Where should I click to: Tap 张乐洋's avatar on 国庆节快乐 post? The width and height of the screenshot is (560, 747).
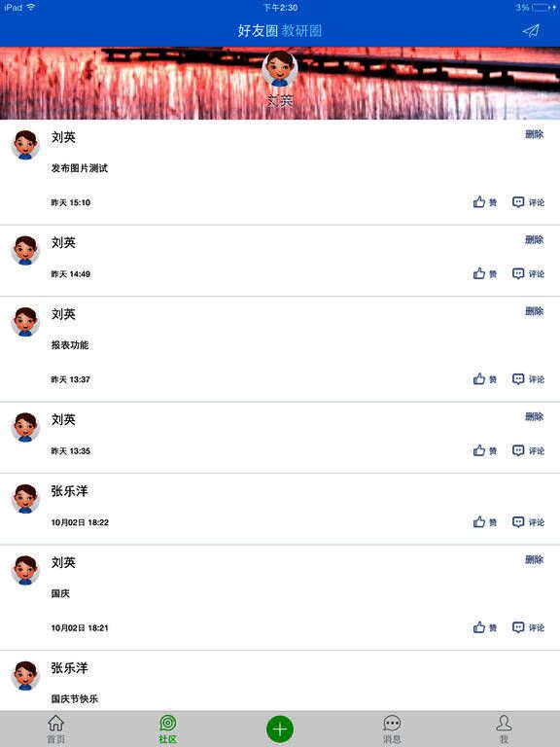coord(25,675)
